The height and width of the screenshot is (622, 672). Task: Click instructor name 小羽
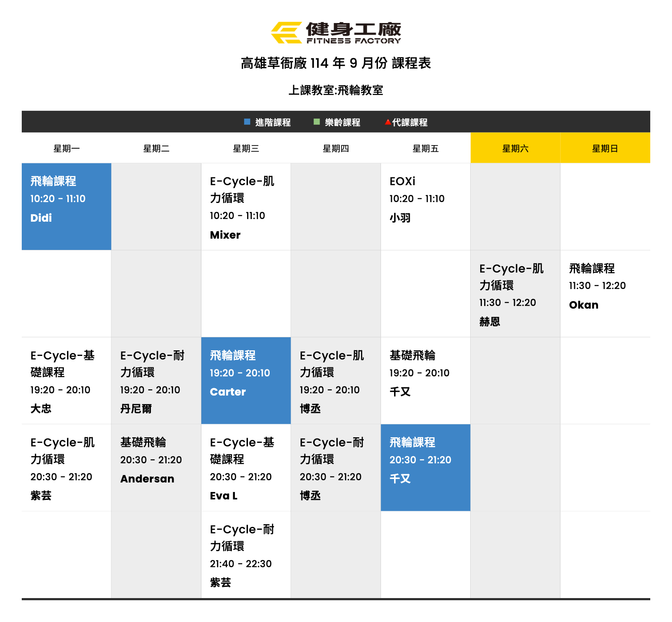tap(400, 218)
